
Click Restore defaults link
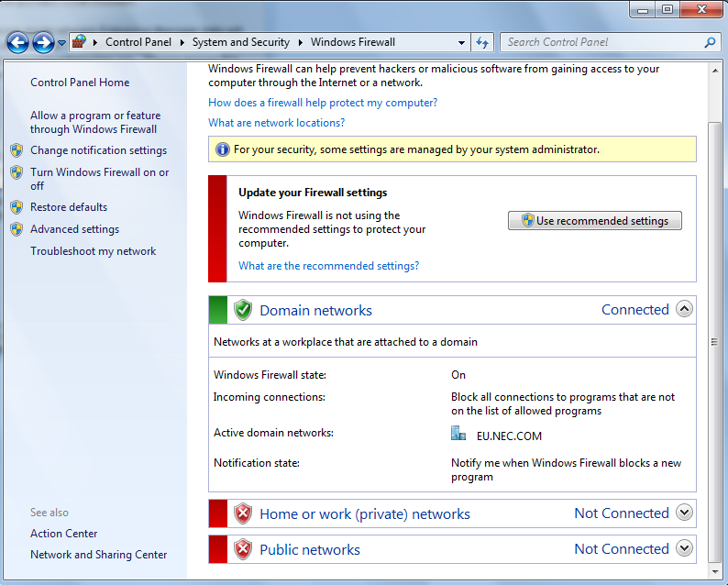69,207
